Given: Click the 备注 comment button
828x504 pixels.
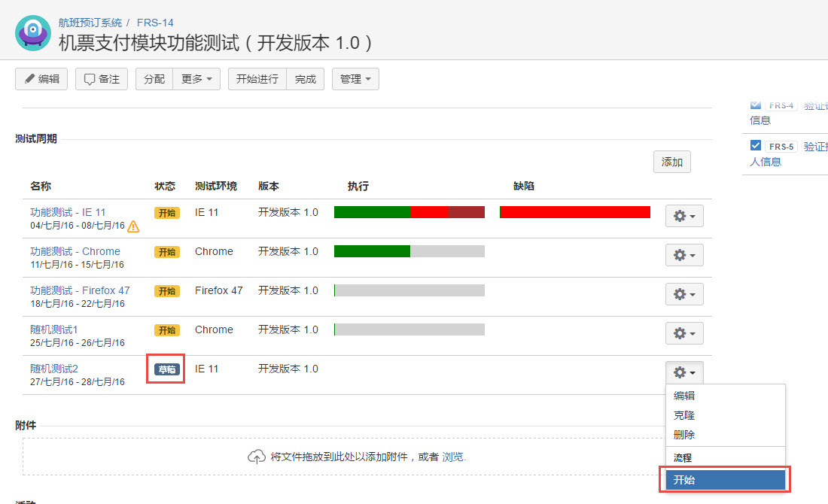Looking at the screenshot, I should click(x=102, y=79).
